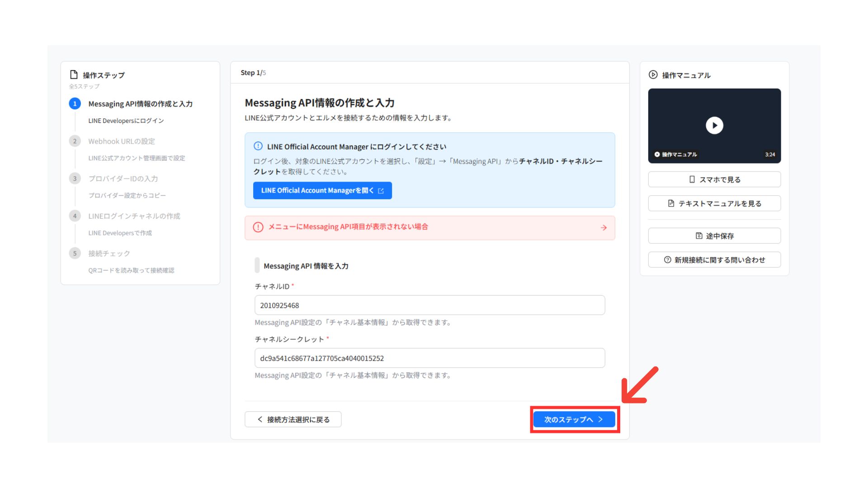868x488 pixels.
Task: Select LINEログインチャネルの作成 step label
Action: click(x=134, y=216)
